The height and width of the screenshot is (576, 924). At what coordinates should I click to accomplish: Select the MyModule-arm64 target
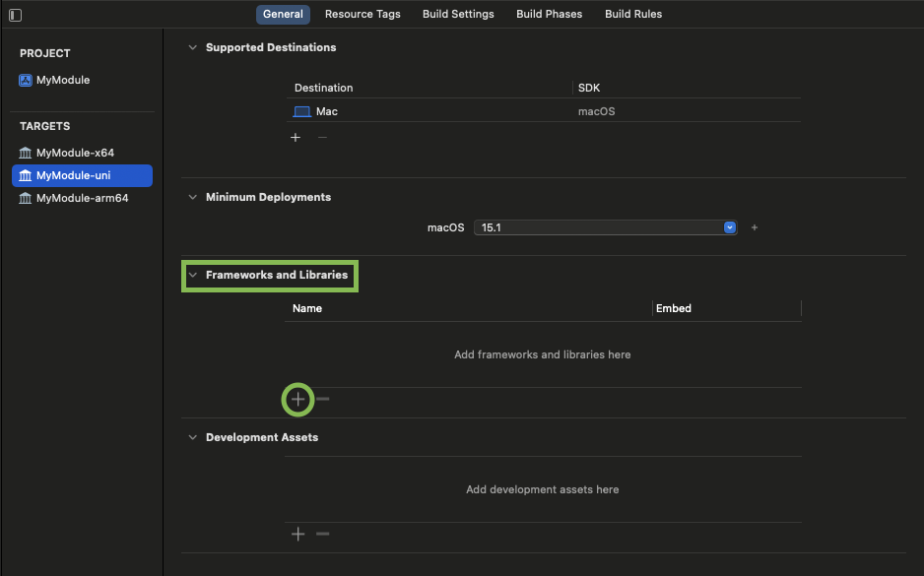82,199
